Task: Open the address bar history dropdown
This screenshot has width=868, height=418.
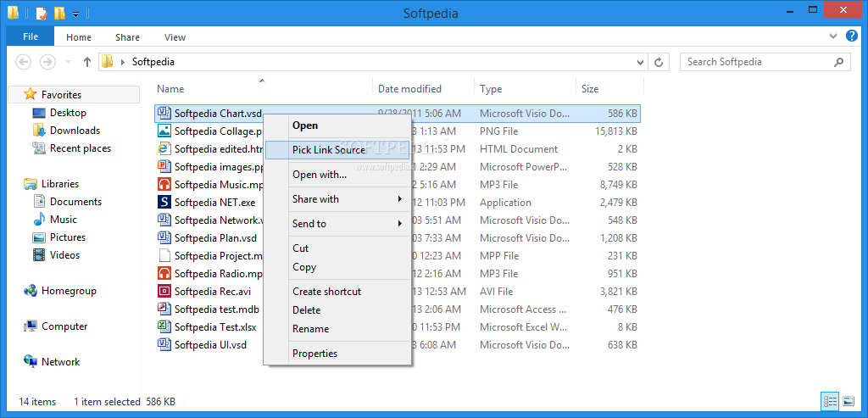Action: point(641,62)
